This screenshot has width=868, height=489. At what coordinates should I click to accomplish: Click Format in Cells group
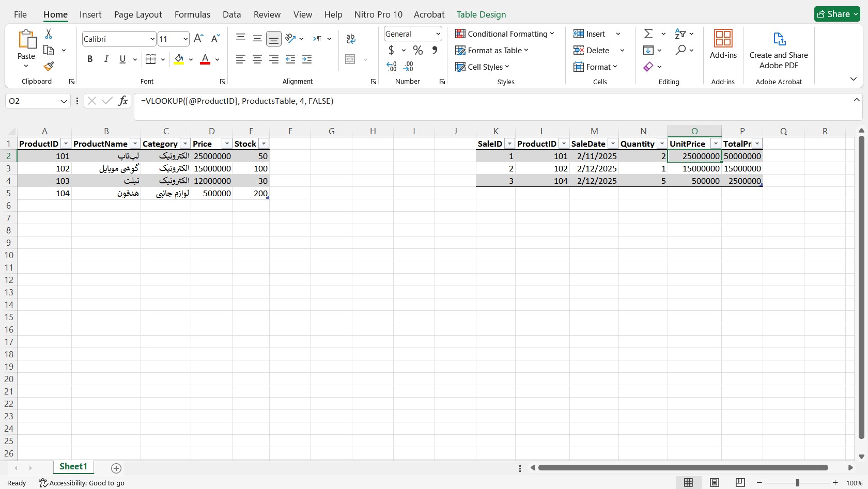tap(596, 67)
